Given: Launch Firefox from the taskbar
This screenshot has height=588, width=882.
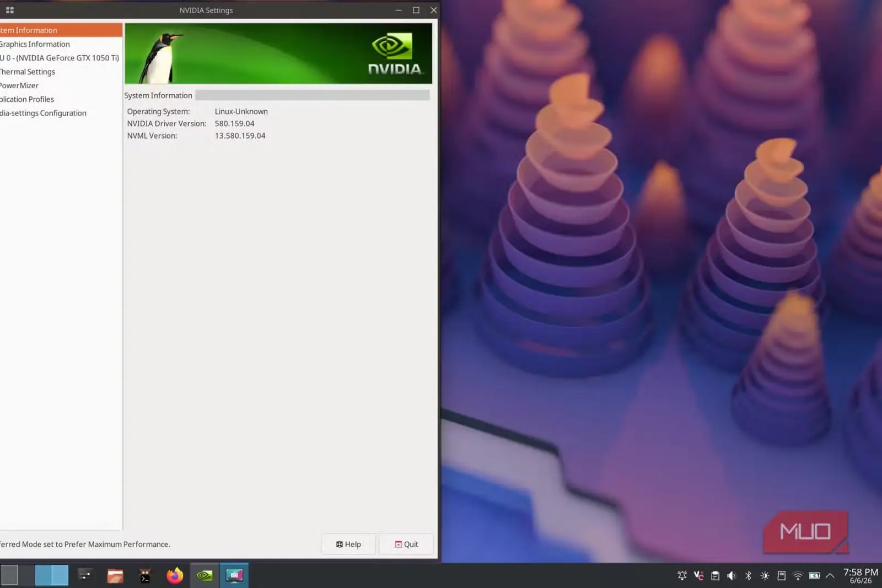Looking at the screenshot, I should (x=175, y=575).
